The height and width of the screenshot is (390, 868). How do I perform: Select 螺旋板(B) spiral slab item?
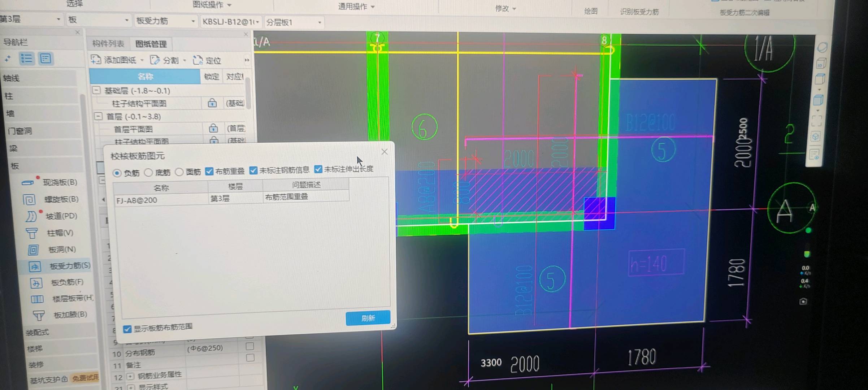coord(51,199)
